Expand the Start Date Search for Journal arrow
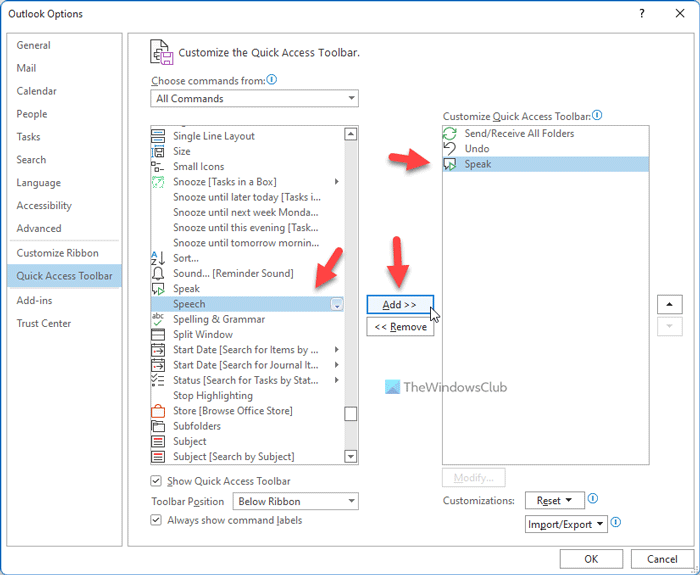Image resolution: width=700 pixels, height=575 pixels. coord(337,365)
